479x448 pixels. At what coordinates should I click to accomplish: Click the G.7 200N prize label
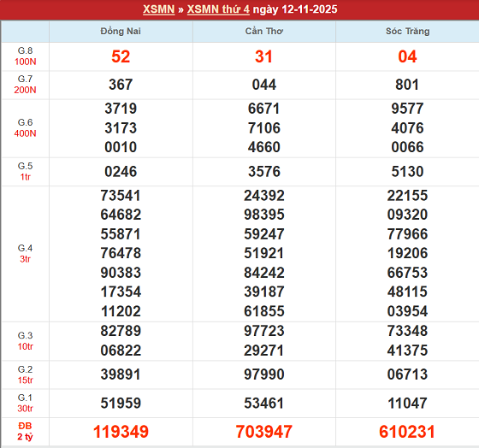click(x=26, y=85)
